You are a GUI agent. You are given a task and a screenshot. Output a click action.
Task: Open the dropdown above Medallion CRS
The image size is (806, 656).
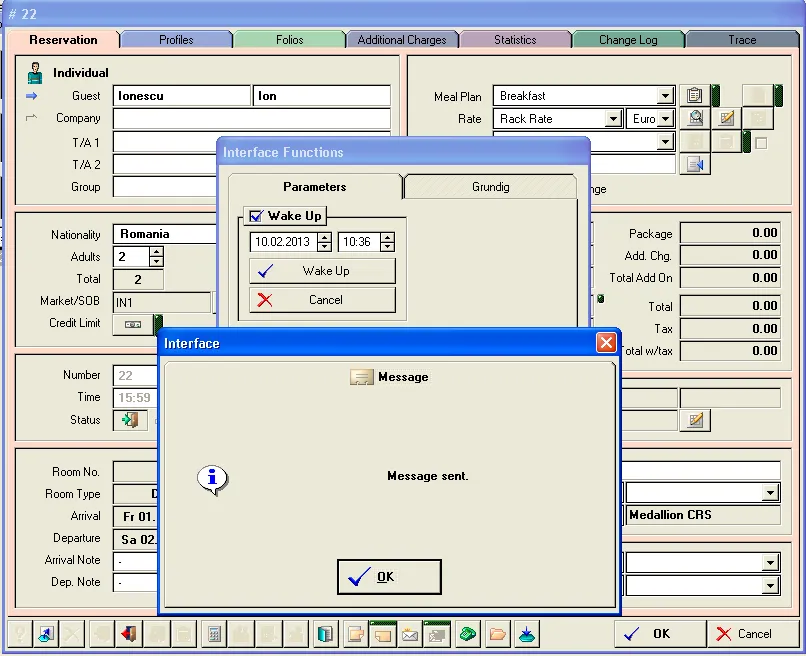tap(770, 493)
